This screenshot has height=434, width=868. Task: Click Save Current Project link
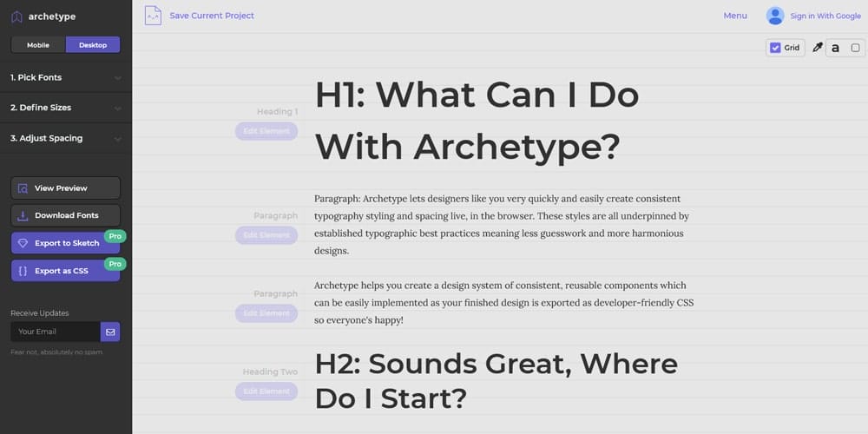pyautogui.click(x=212, y=16)
